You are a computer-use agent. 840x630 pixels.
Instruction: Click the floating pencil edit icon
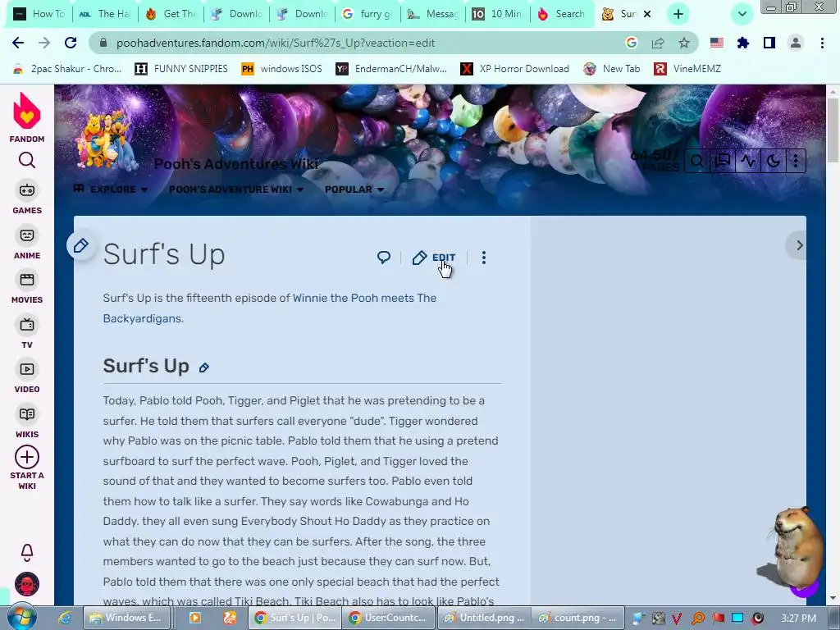coord(81,246)
